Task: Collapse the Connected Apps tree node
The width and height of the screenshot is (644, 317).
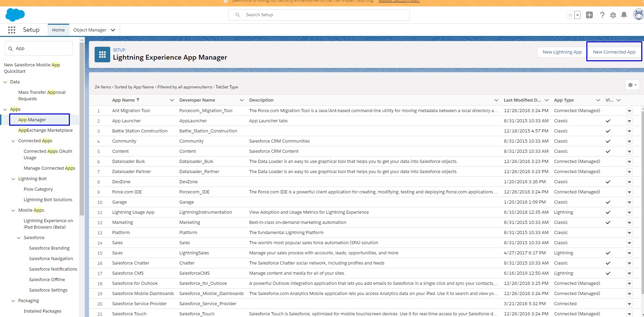Action: coord(13,141)
